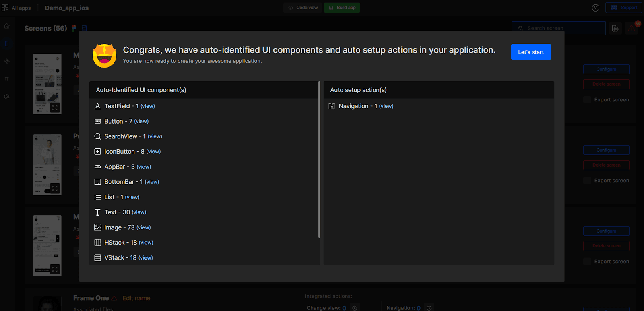644x311 pixels.
Task: Check the second Export screen checkbox
Action: (587, 181)
